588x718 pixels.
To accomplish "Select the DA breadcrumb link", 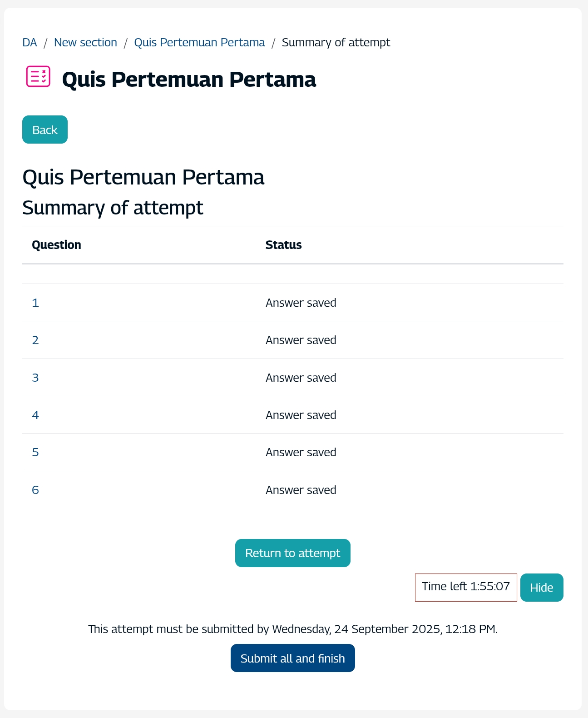I will (x=30, y=42).
